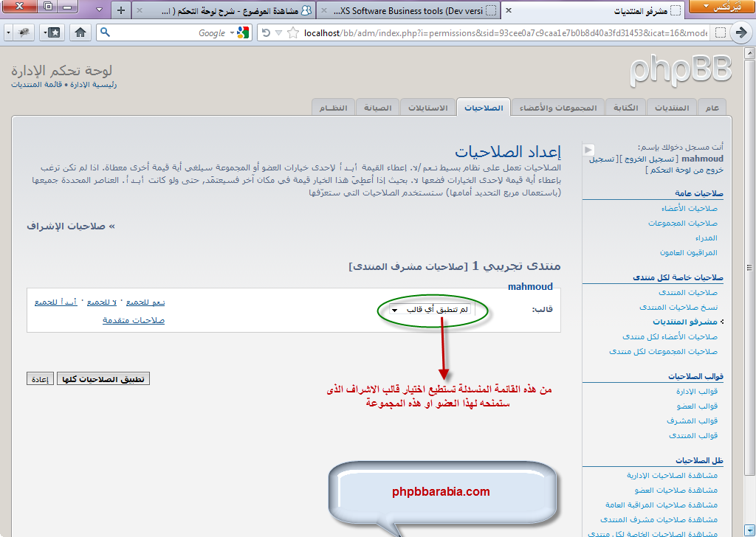Click the 'قوالب المنتدى' sidebar link
The height and width of the screenshot is (537, 756).
coord(693,435)
